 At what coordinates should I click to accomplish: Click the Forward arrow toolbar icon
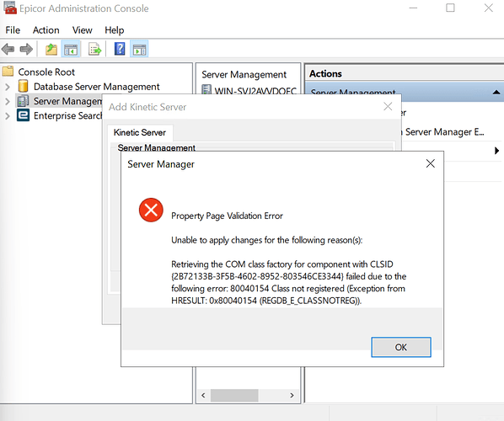click(26, 50)
